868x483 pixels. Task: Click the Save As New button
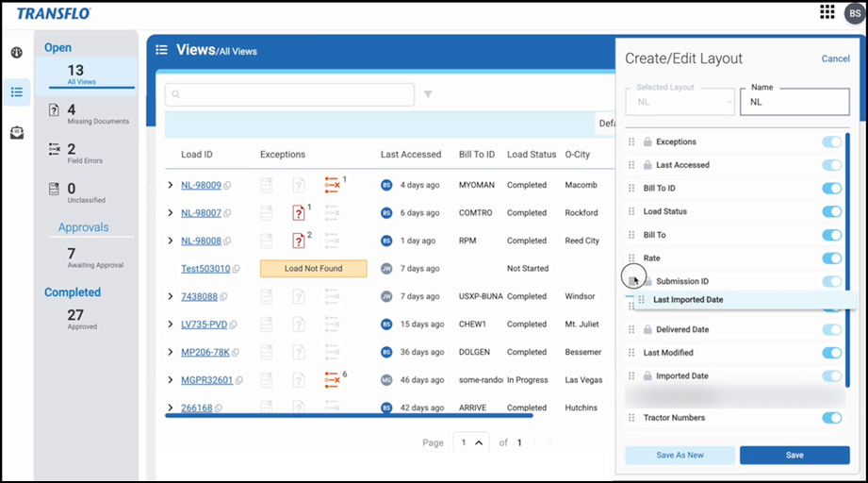680,456
